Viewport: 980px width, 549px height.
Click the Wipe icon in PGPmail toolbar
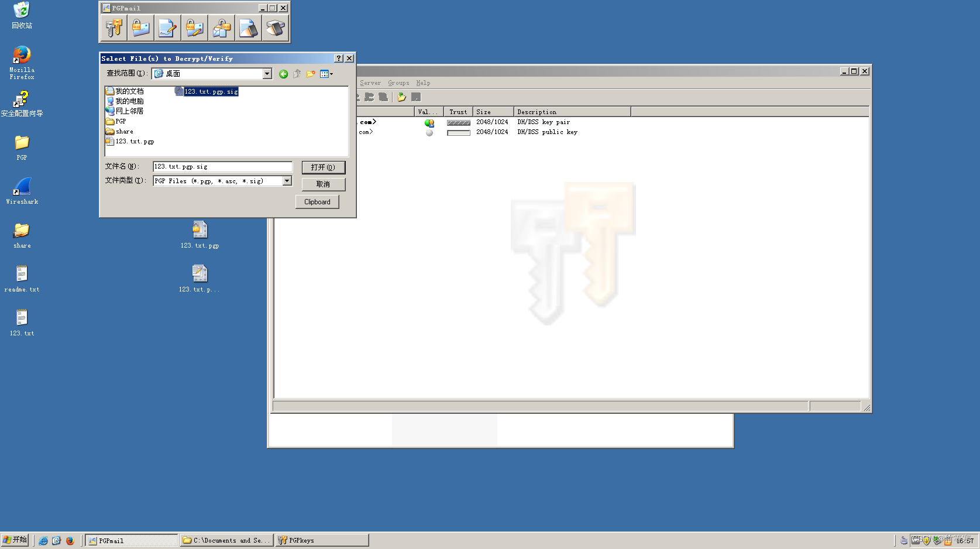[x=248, y=28]
